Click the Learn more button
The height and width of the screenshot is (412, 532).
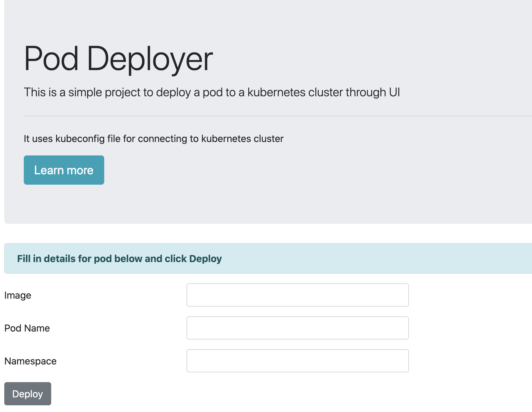(x=64, y=170)
